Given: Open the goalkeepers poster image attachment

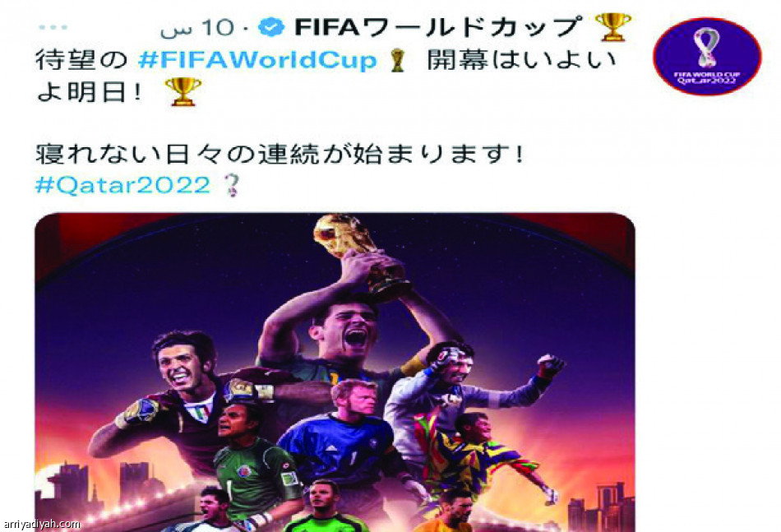Looking at the screenshot, I should (x=335, y=372).
